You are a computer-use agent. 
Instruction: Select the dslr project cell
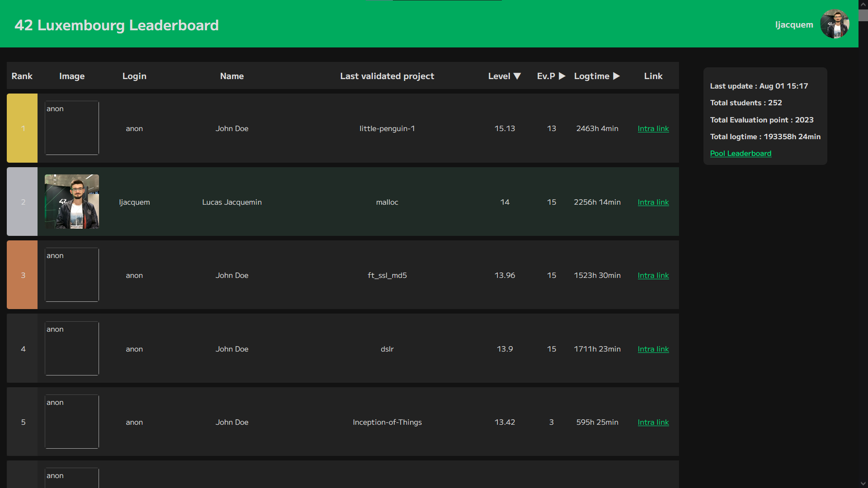click(x=387, y=349)
